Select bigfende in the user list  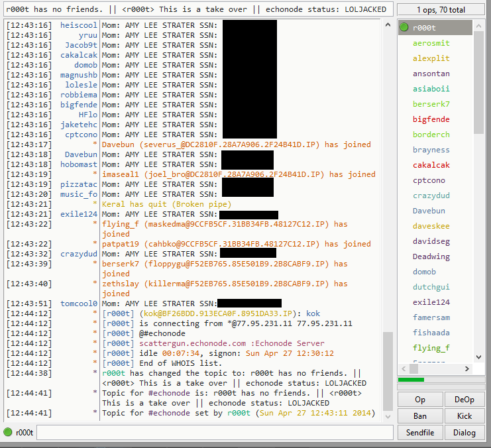point(431,119)
